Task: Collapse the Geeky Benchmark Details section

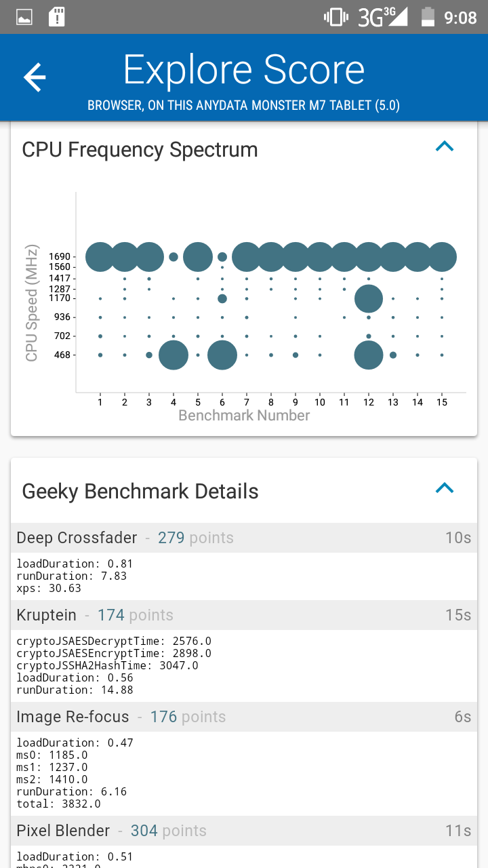Action: point(445,488)
